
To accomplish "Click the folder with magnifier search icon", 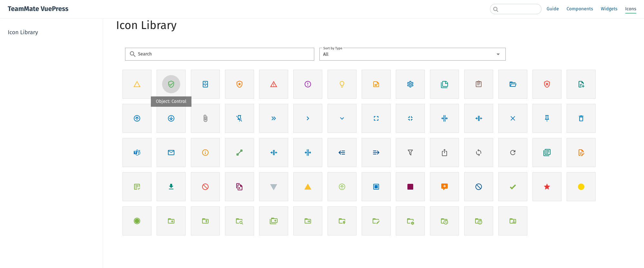I will point(239,221).
